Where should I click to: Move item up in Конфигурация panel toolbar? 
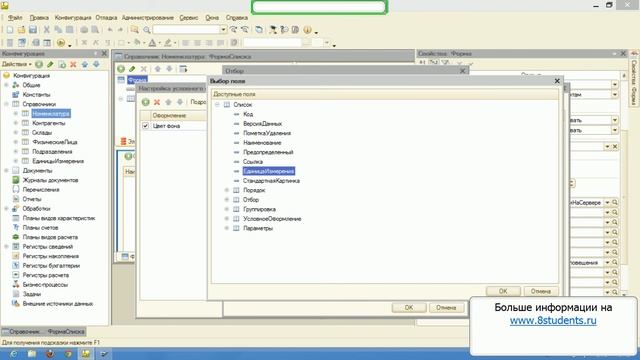point(85,64)
